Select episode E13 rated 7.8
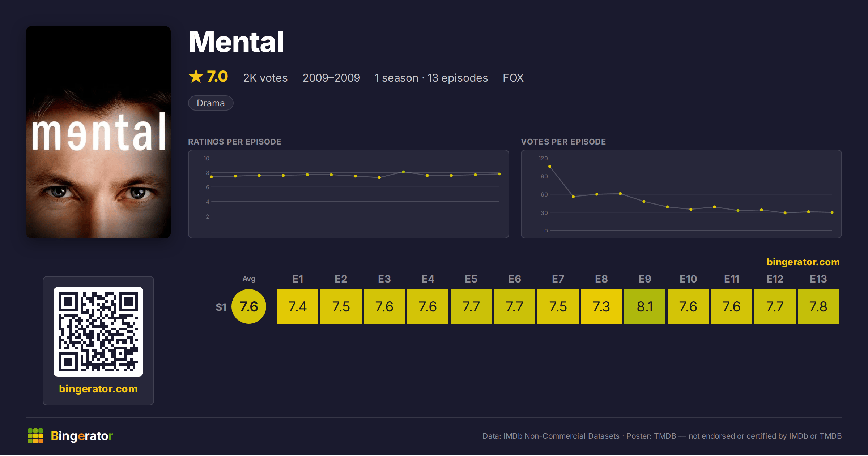 (x=818, y=306)
